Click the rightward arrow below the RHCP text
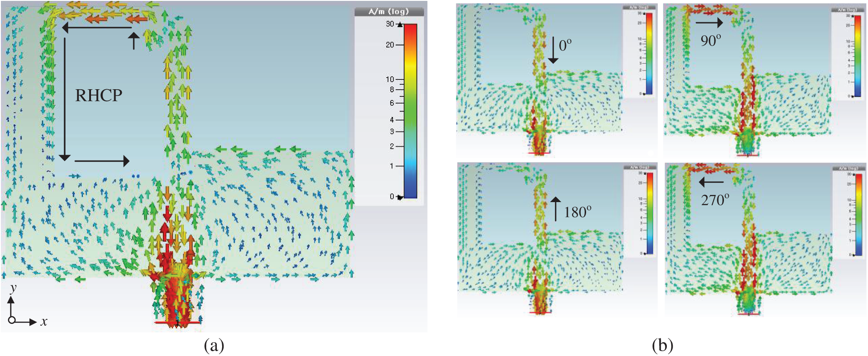868x356 pixels. (102, 161)
